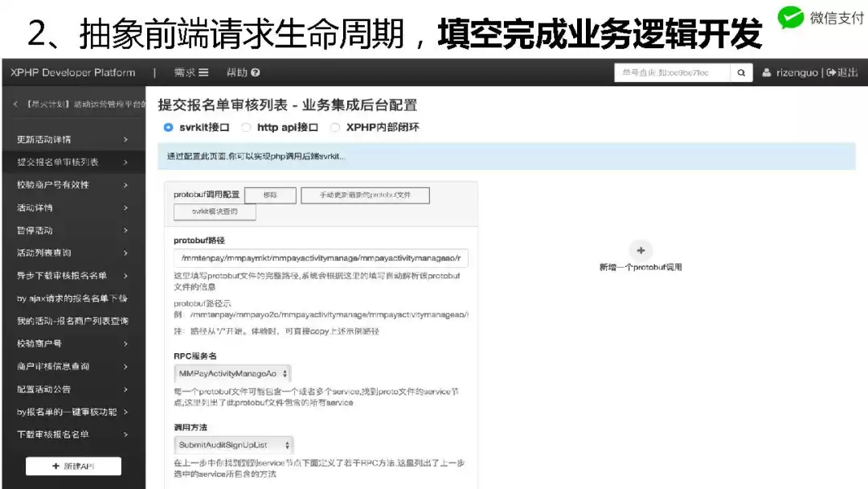Image resolution: width=868 pixels, height=489 pixels.
Task: Click the 移除 button
Action: 270,195
